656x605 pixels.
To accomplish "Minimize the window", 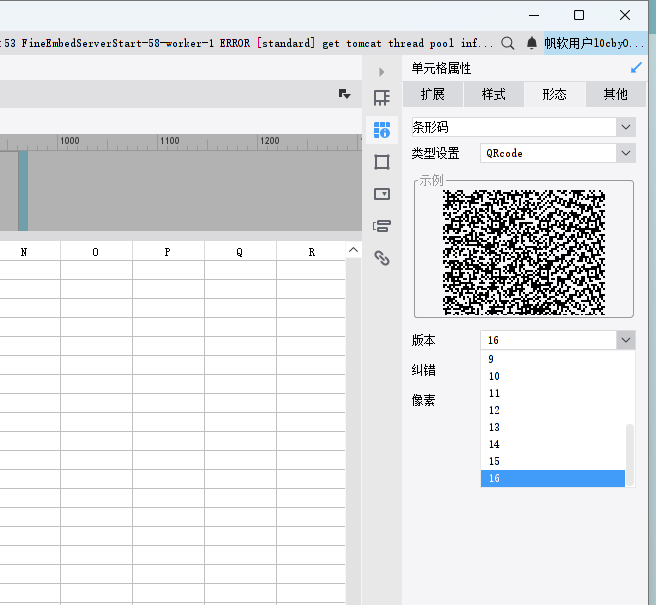I will pos(534,15).
